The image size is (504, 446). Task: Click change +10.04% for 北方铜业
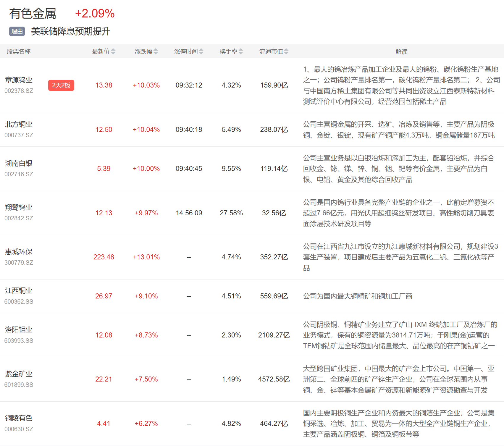tap(146, 130)
